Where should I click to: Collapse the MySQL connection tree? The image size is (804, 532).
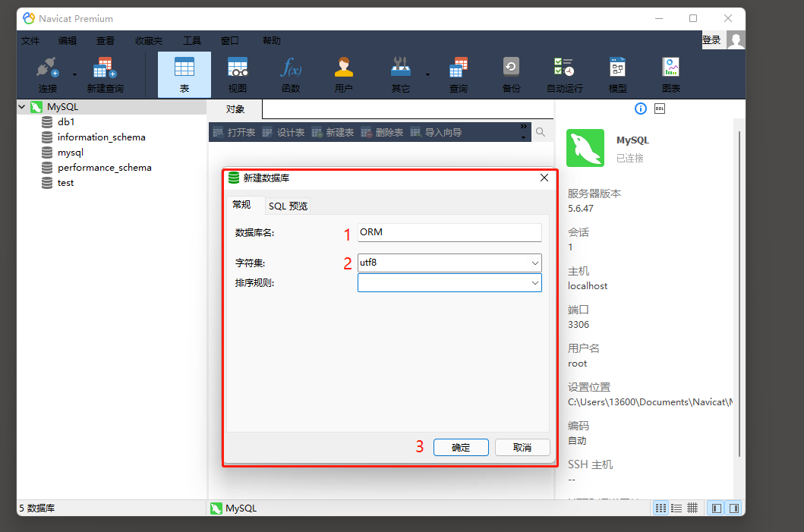[20, 107]
